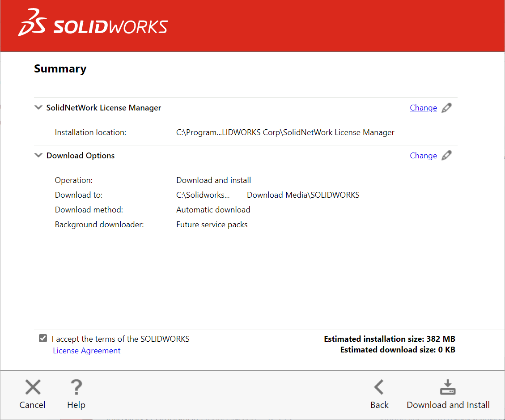505x420 pixels.
Task: Click the 'Installation location:' label
Action: click(x=90, y=132)
